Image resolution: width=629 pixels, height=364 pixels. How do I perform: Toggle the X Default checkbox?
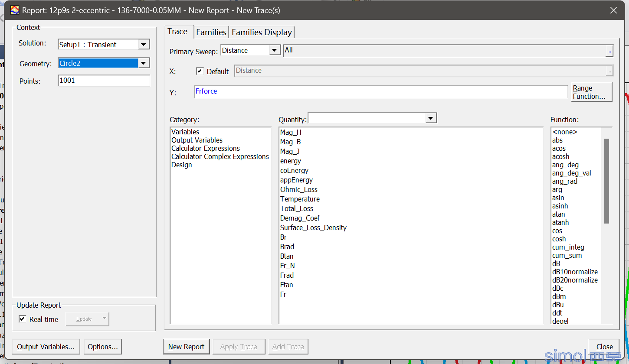tap(200, 71)
